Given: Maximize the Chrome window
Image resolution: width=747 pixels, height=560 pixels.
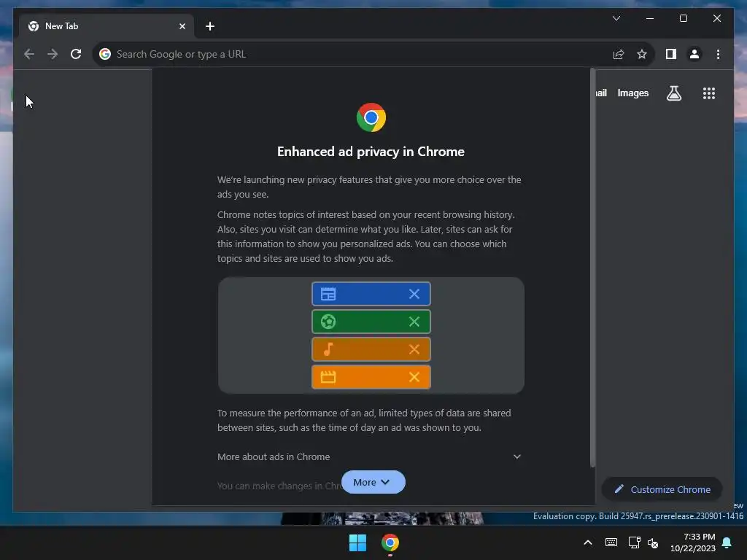Looking at the screenshot, I should 683,18.
